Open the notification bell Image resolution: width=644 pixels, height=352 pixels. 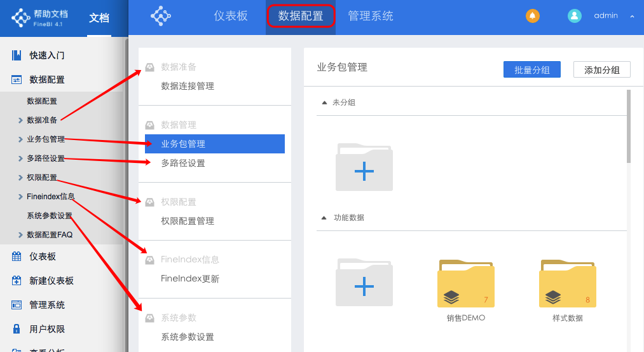(532, 16)
